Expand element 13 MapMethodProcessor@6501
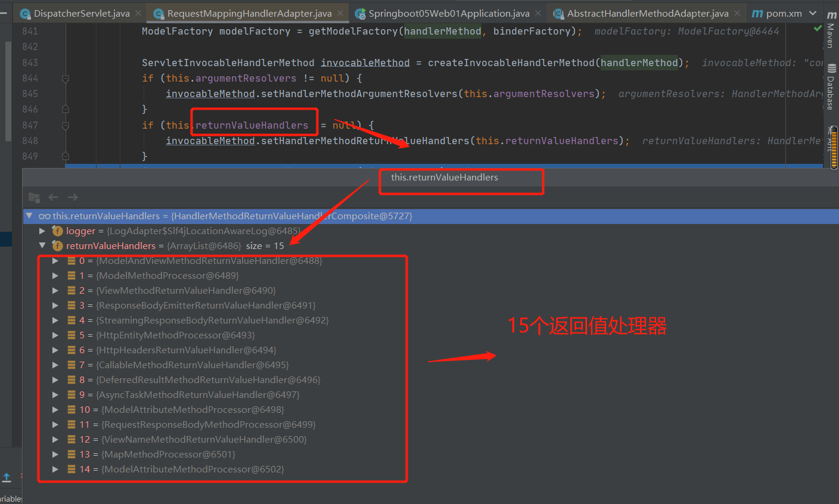This screenshot has width=839, height=504. coord(55,454)
